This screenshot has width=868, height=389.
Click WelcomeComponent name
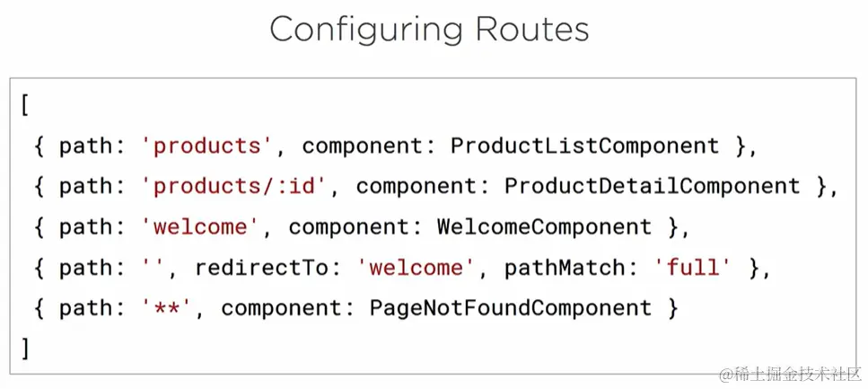[544, 227]
